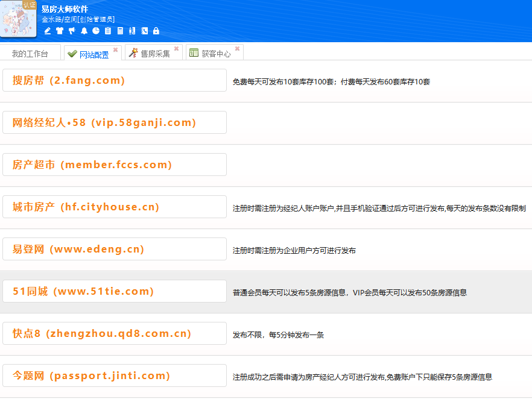This screenshot has width=532, height=399.
Task: Open the t-shirt skin/theme icon
Action: click(60, 31)
